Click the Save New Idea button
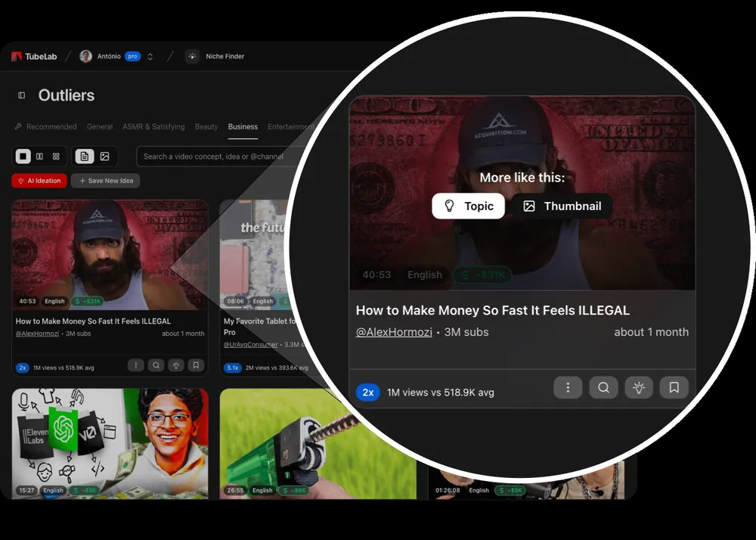 tap(106, 181)
